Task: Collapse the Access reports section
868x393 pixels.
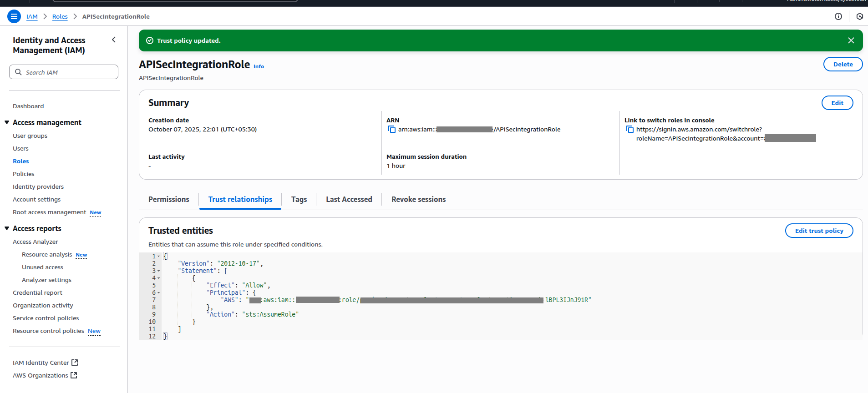Action: click(x=7, y=228)
